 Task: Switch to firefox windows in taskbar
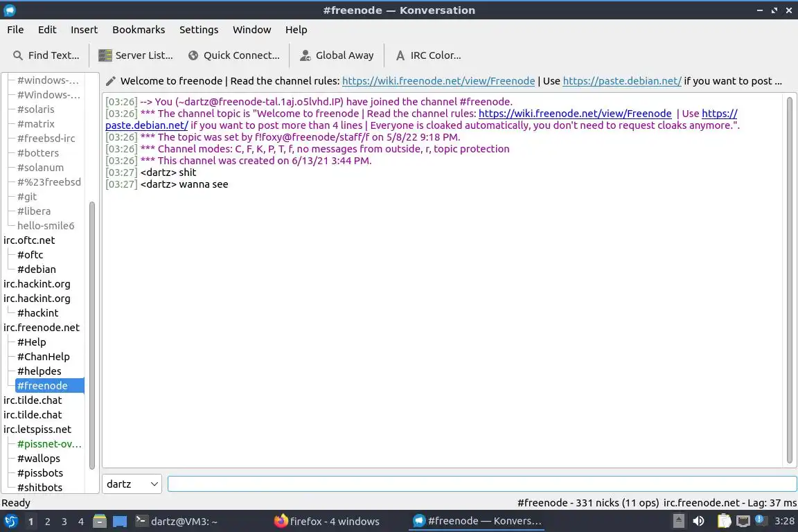[327, 522]
